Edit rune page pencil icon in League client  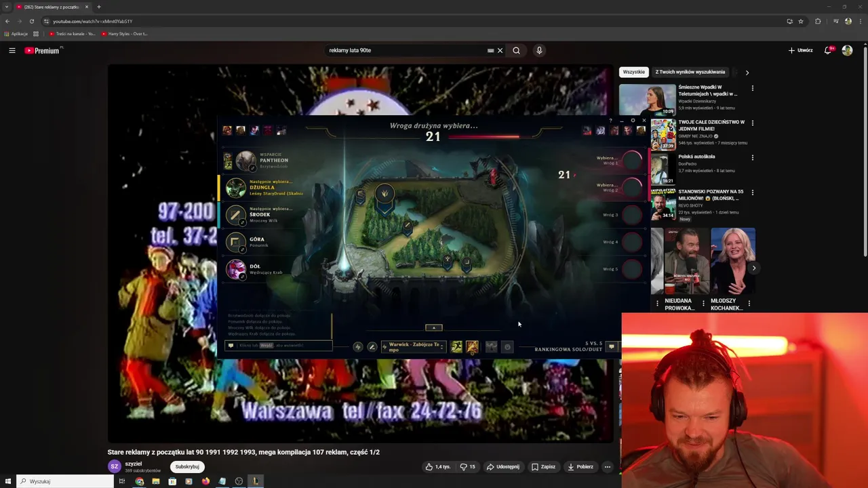pos(372,347)
